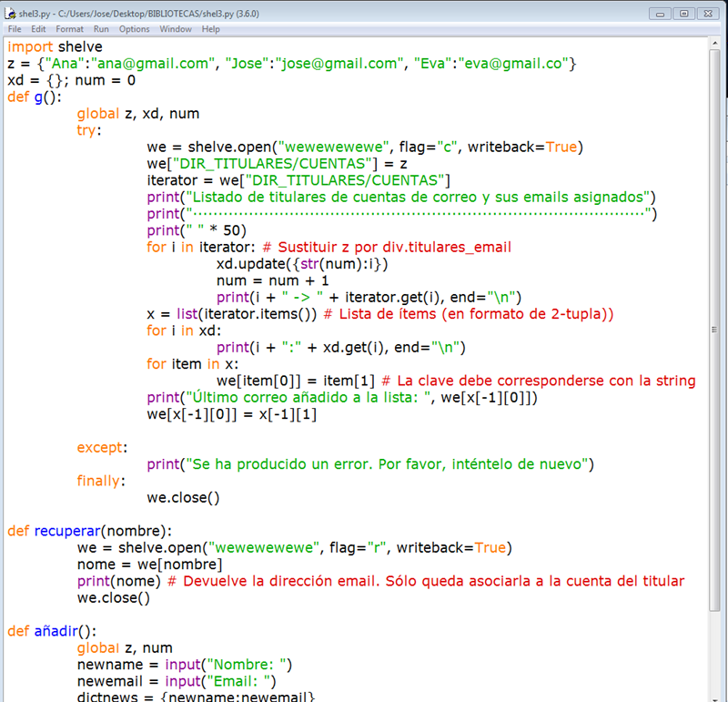The width and height of the screenshot is (728, 702).
Task: Click the 'newname = input("Nombre: ")' line
Action: pos(185,665)
